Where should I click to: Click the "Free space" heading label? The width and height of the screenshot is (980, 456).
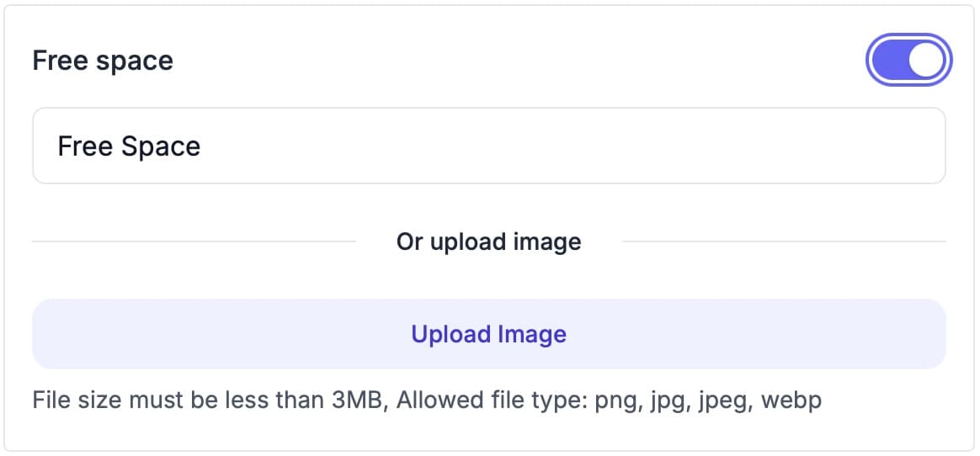coord(103,61)
